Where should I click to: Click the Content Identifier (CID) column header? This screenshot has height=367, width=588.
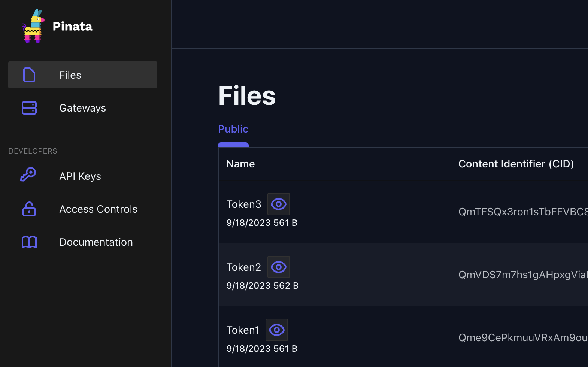pyautogui.click(x=516, y=164)
